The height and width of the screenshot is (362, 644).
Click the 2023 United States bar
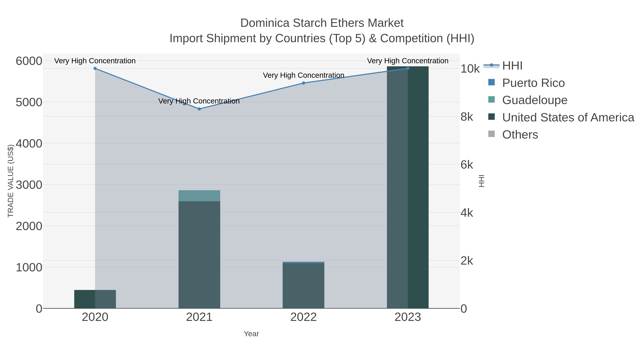408,187
